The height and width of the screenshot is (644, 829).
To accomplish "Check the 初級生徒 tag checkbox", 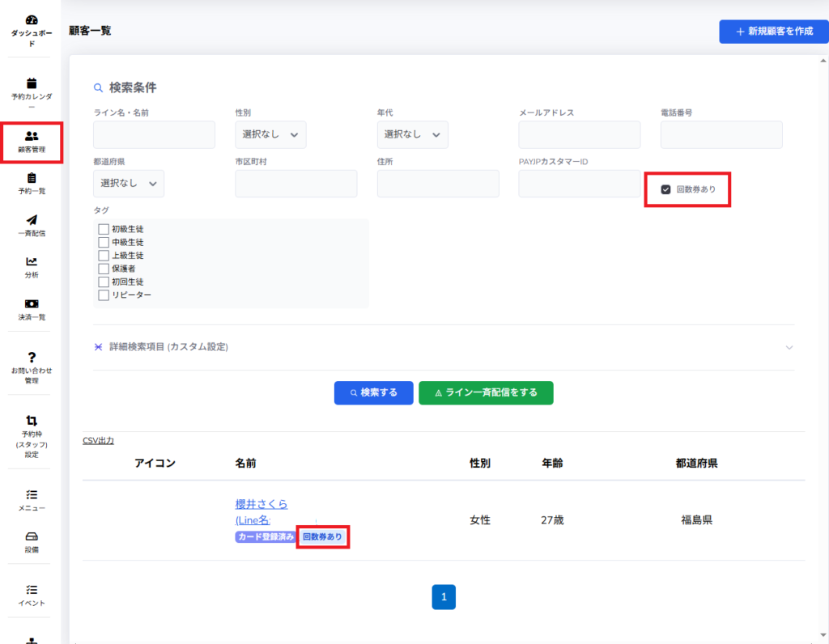I will (104, 229).
